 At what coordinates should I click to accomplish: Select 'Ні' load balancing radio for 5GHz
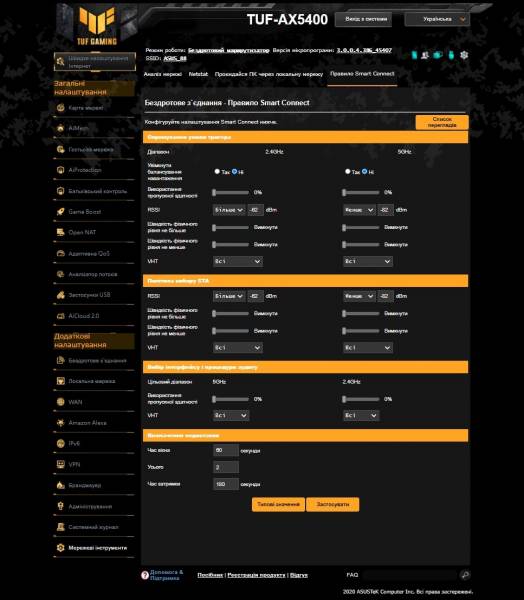[x=364, y=171]
